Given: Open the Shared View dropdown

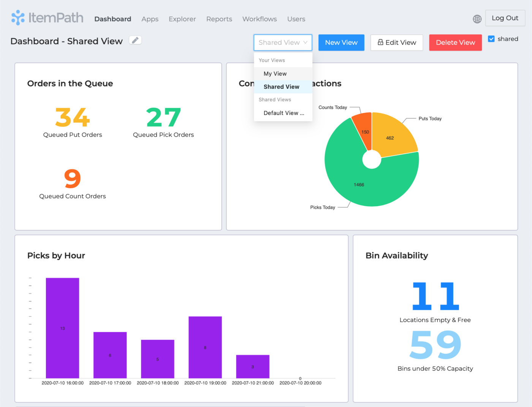Looking at the screenshot, I should pyautogui.click(x=283, y=43).
